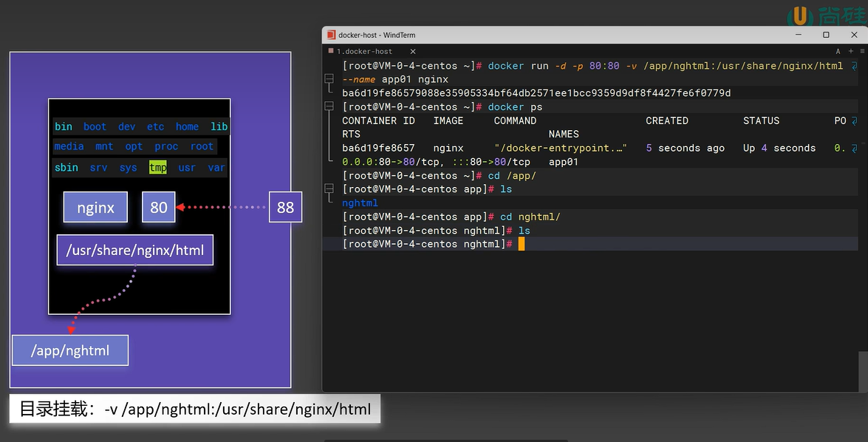This screenshot has width=868, height=442.
Task: Click the 'CREATED' column header text
Action: point(667,120)
